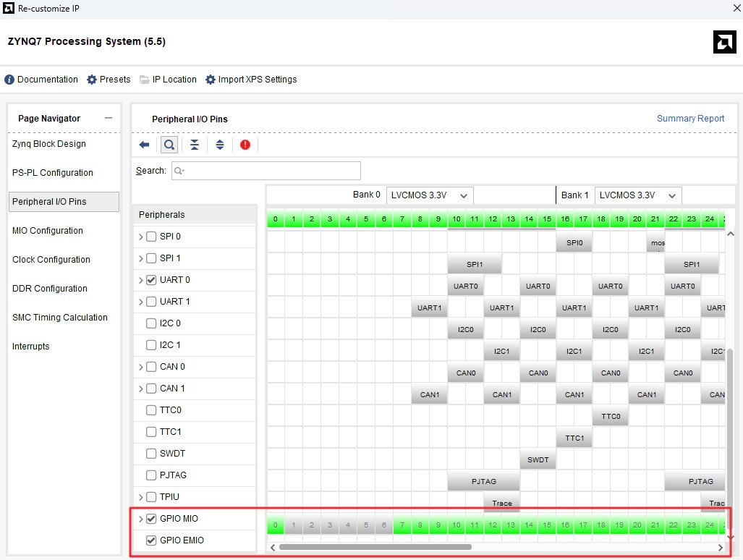Expand the UART 0 tree row
Screen dimensions: 743x560
point(141,280)
